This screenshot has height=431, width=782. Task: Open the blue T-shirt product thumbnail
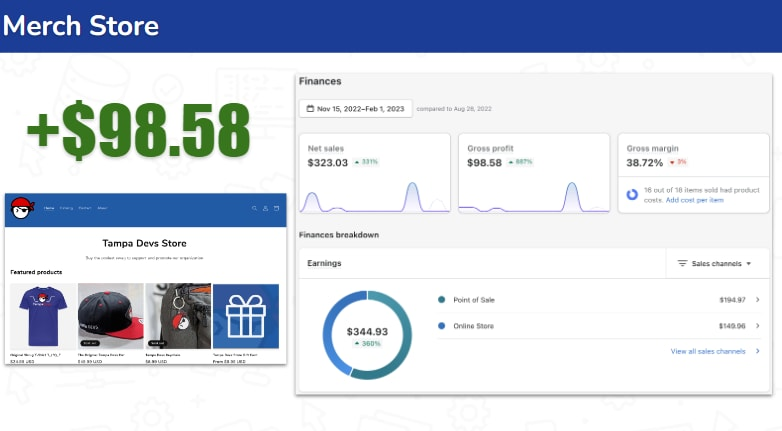click(42, 316)
